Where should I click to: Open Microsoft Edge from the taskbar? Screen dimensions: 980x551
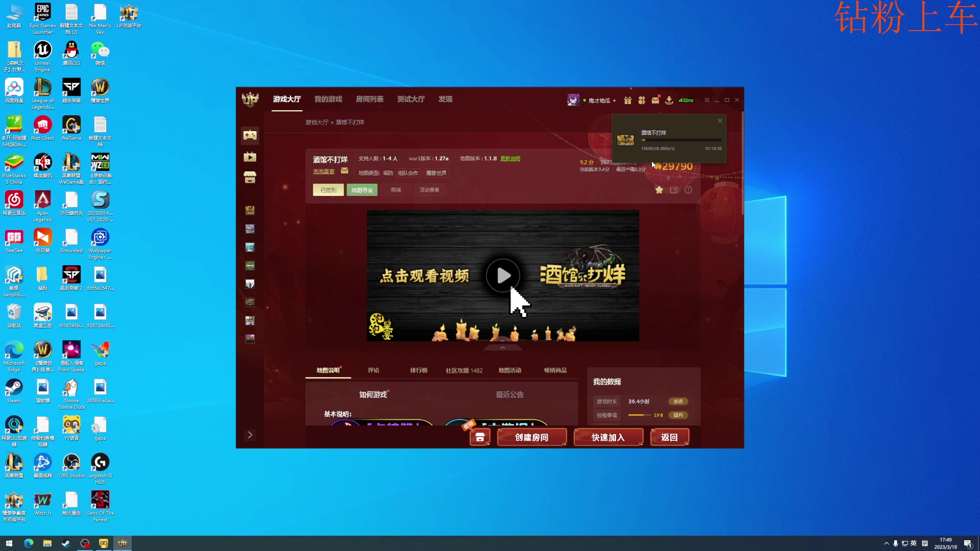pos(29,543)
